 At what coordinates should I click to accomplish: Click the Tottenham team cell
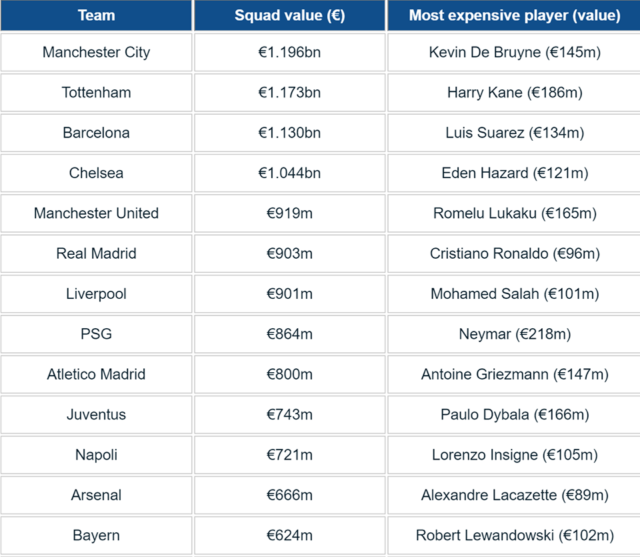(96, 93)
